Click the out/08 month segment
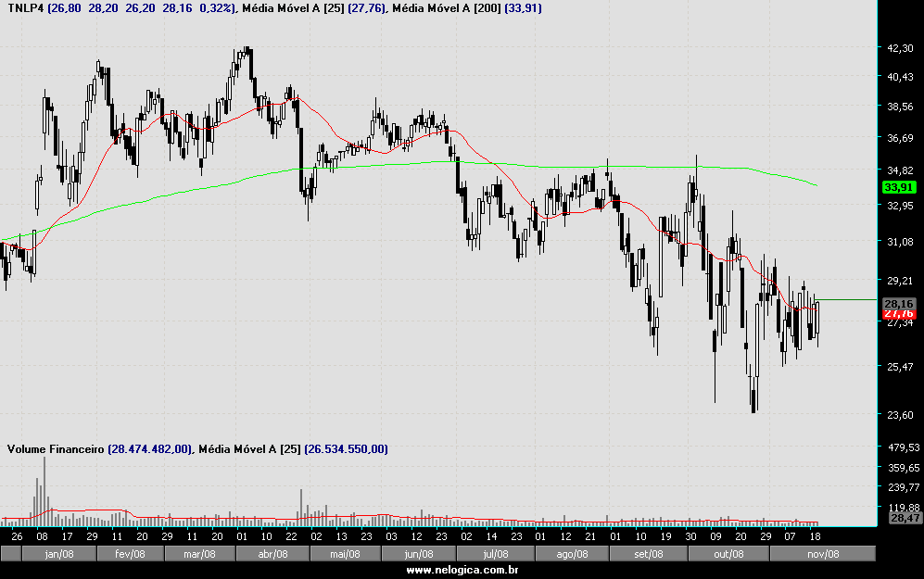The image size is (924, 579). 728,554
